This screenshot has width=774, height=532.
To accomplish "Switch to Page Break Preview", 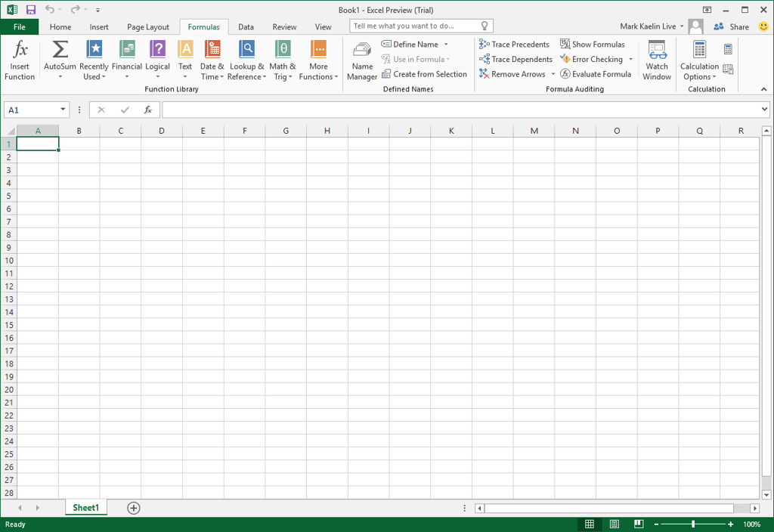I will pos(639,524).
